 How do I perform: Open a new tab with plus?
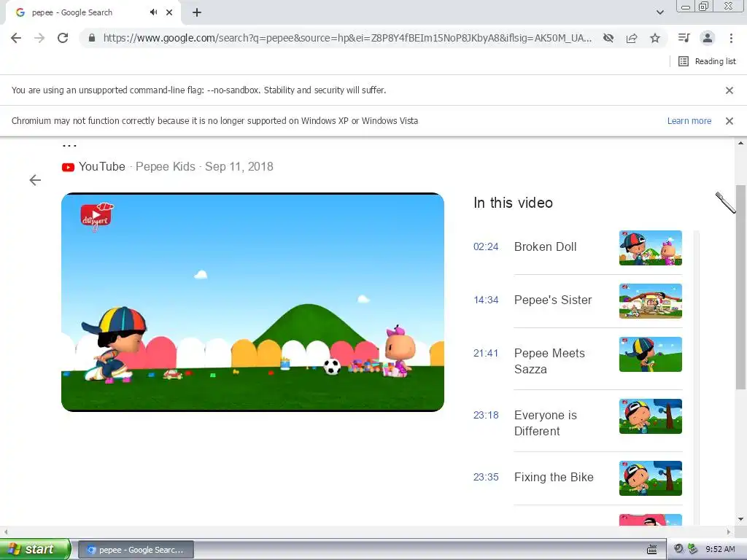[197, 12]
